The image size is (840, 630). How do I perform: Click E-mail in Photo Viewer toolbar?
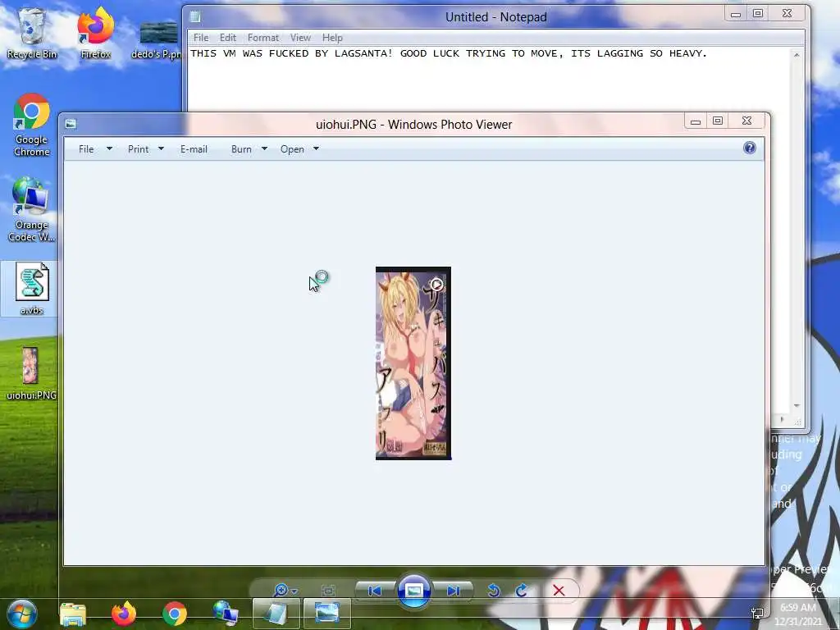click(x=194, y=149)
